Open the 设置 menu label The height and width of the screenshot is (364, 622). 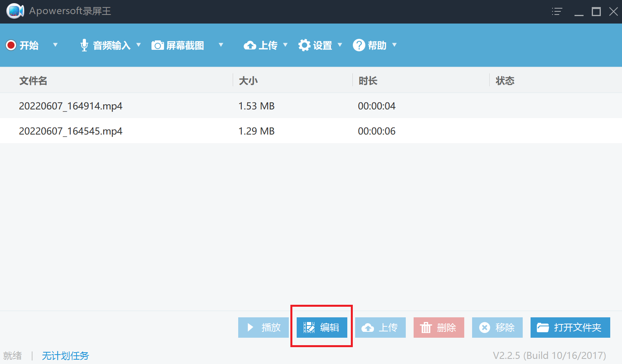(x=323, y=45)
